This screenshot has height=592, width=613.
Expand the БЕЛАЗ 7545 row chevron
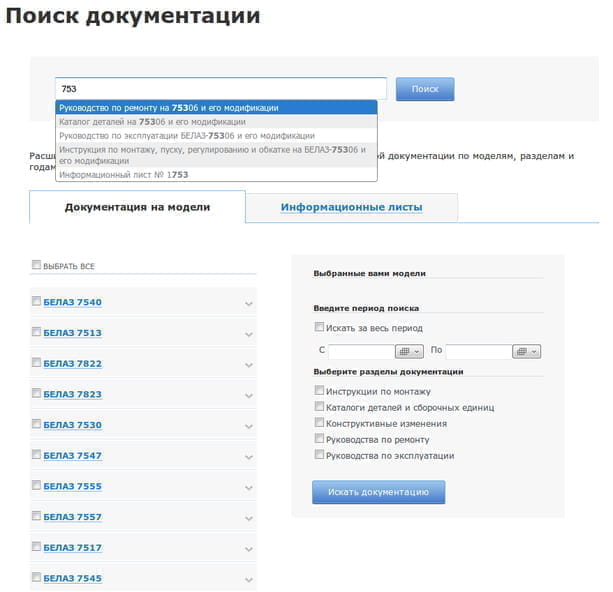click(x=249, y=579)
